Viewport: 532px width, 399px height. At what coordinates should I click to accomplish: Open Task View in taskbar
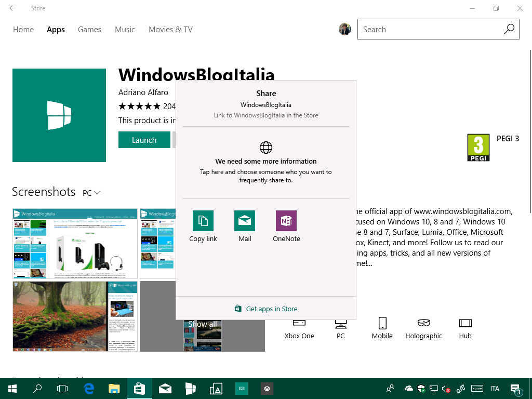[62, 389]
